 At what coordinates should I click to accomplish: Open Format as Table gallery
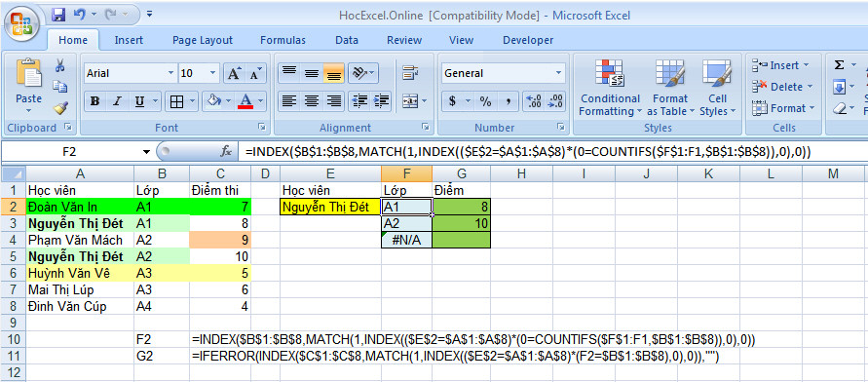pos(670,88)
